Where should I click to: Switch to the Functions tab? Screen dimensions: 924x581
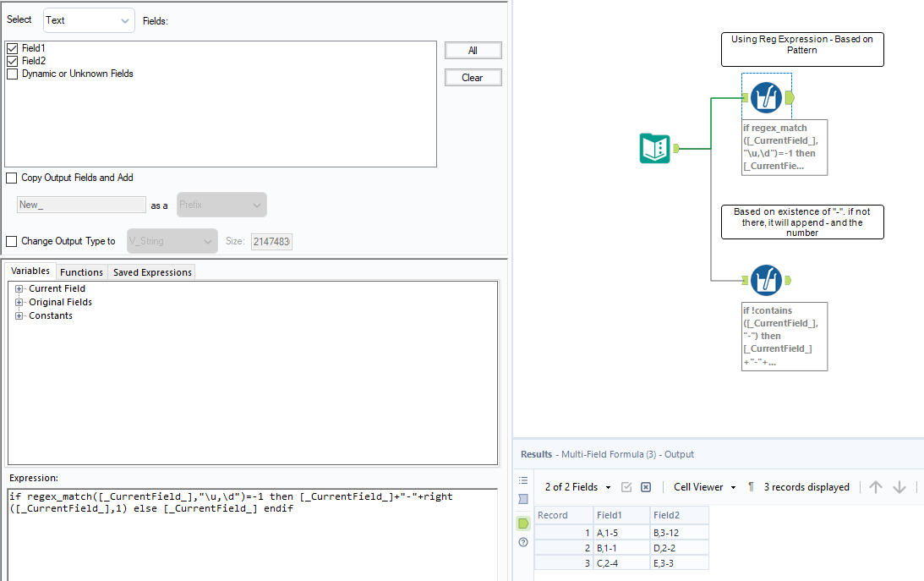[81, 271]
